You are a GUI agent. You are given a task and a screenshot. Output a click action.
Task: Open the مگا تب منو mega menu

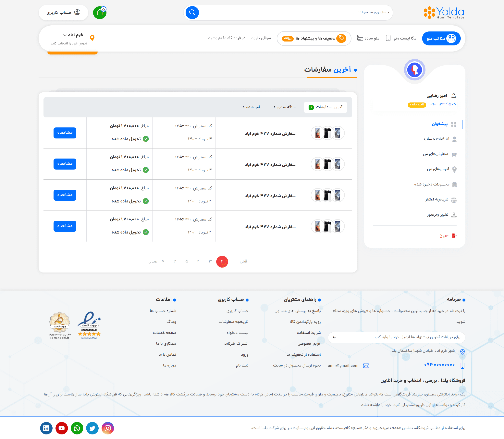point(441,38)
